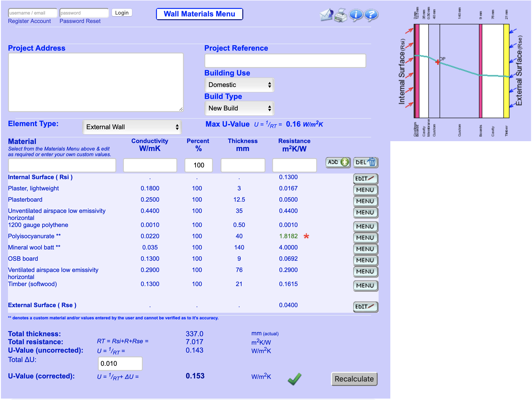Open the question mark help icon
This screenshot has height=400, width=532.
[371, 15]
